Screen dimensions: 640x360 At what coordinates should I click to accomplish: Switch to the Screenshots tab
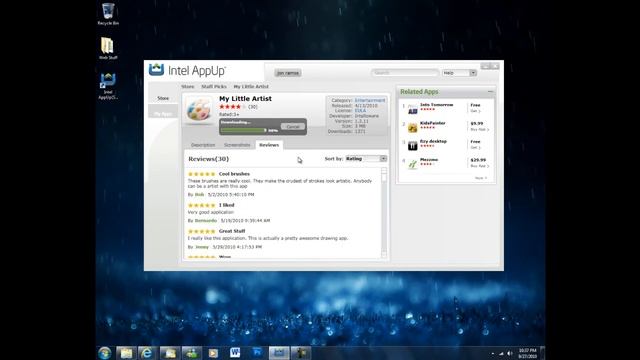pos(237,145)
